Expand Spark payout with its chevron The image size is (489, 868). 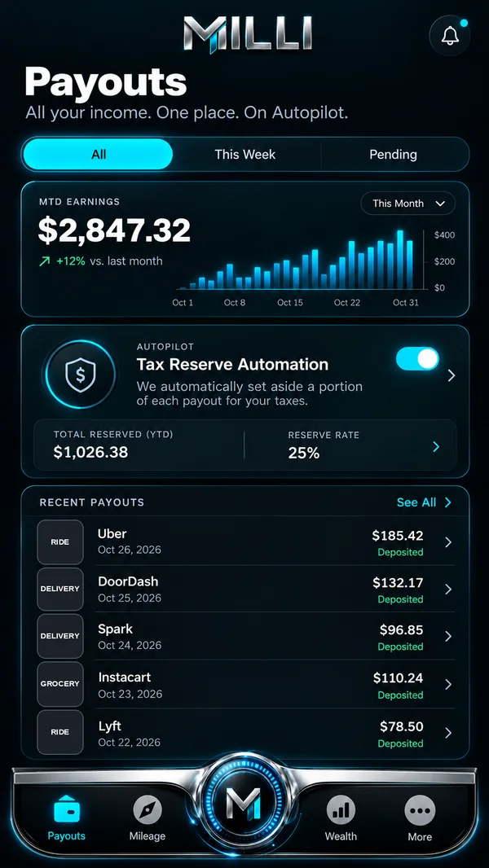click(448, 637)
